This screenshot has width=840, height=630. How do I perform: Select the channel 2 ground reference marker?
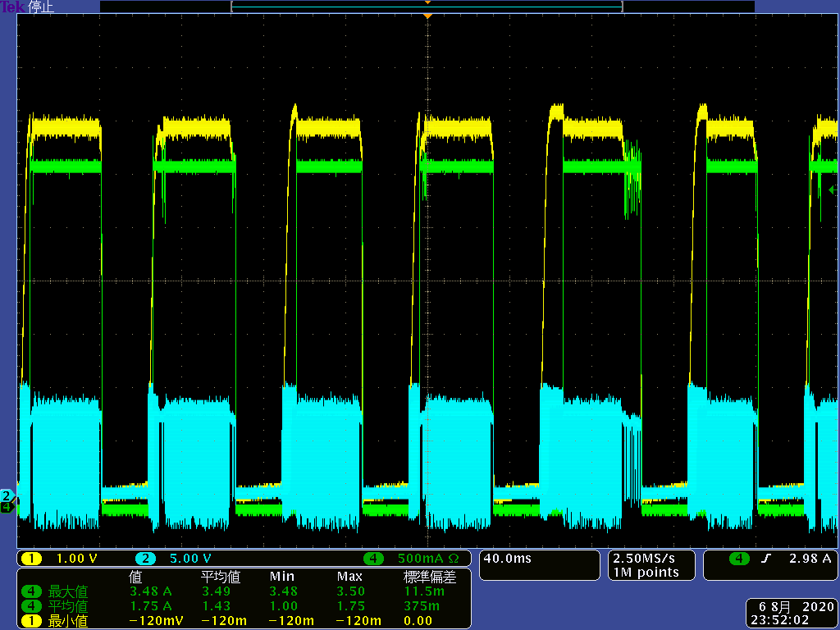[7, 495]
